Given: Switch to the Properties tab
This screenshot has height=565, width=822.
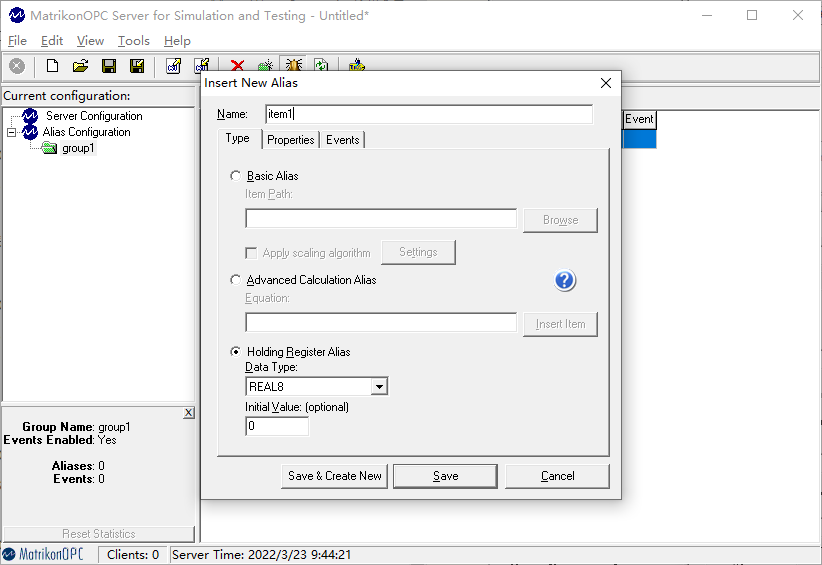Looking at the screenshot, I should [290, 140].
